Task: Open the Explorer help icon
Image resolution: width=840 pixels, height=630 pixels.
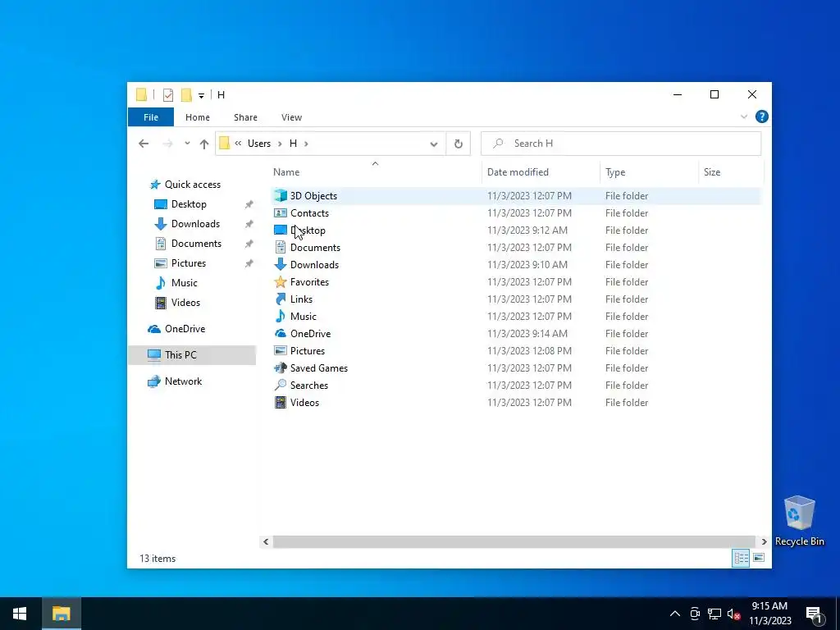Action: [x=761, y=116]
